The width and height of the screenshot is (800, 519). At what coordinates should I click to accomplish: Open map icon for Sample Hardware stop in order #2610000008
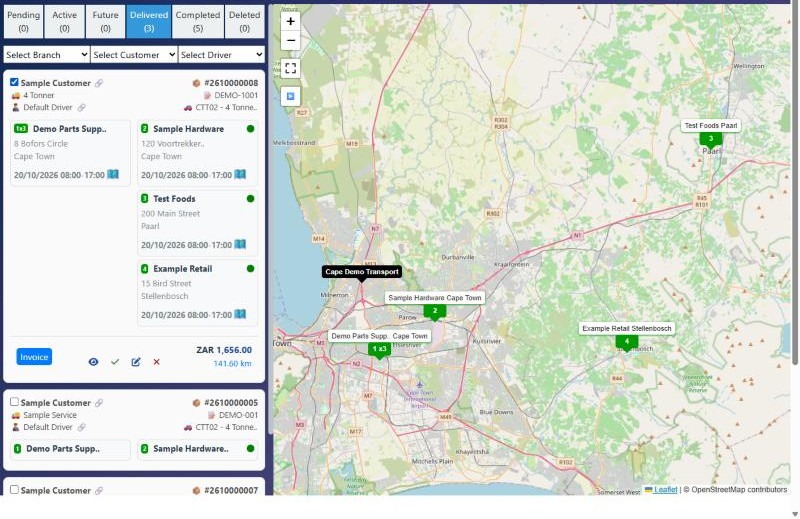[x=240, y=175]
